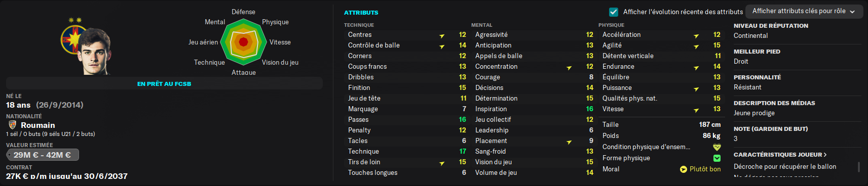The image size is (868, 186).
Task: Untick the recent attribute evolution checkbox
Action: pos(614,12)
